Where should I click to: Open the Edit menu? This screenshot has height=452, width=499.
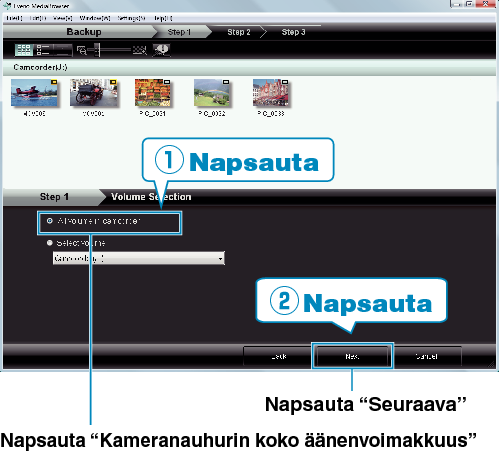point(38,18)
